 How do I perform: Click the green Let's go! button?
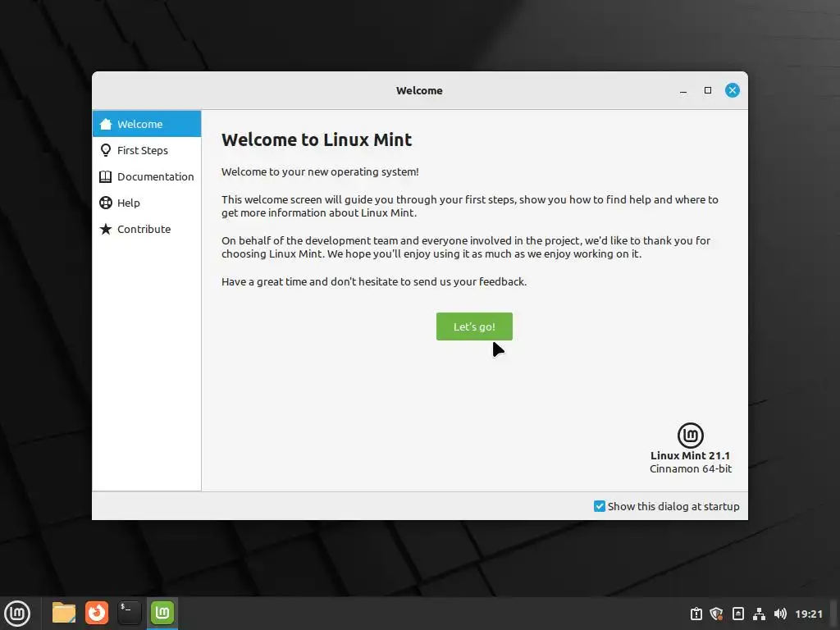[x=474, y=326]
